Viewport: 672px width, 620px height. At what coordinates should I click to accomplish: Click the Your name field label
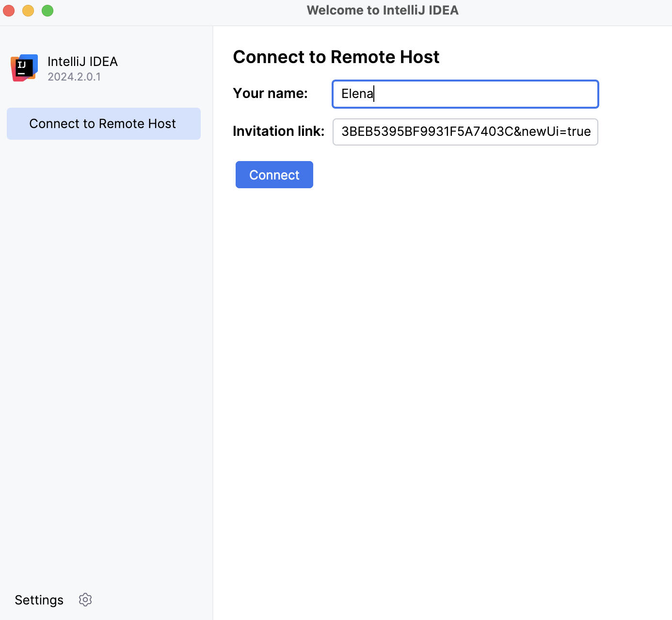click(x=270, y=93)
